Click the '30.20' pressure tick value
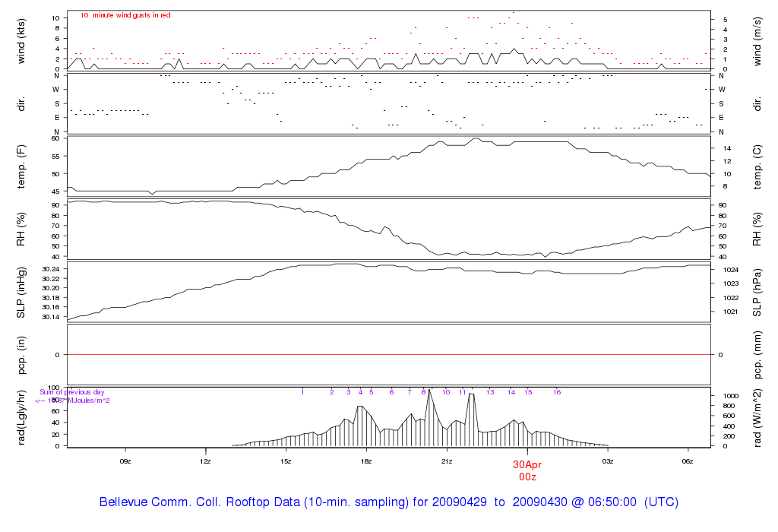This screenshot has height=532, width=778. [x=51, y=288]
